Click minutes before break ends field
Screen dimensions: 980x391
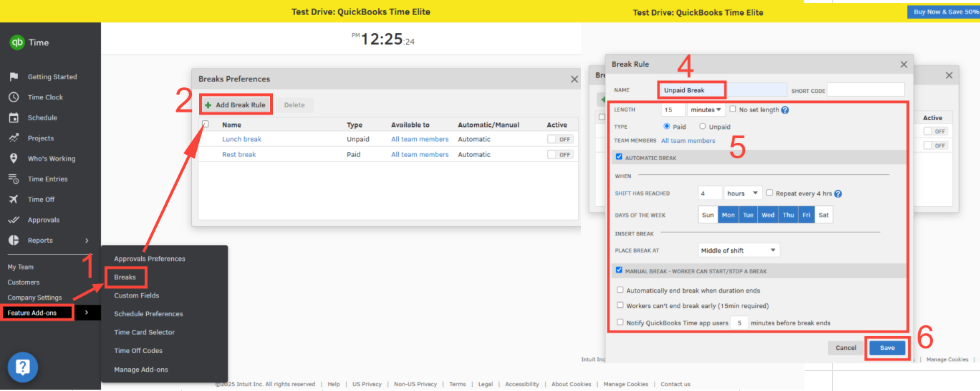point(740,323)
